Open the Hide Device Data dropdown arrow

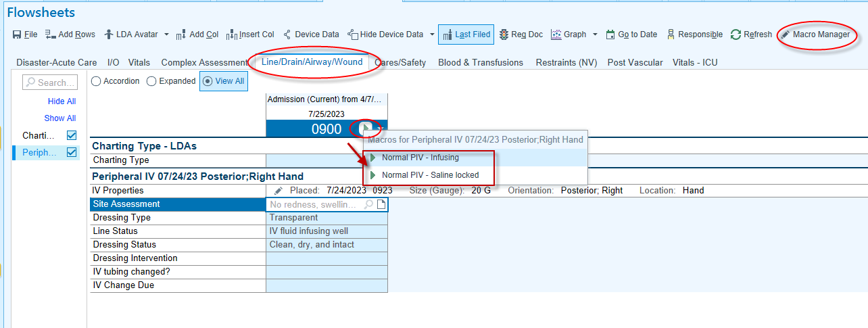(x=432, y=34)
